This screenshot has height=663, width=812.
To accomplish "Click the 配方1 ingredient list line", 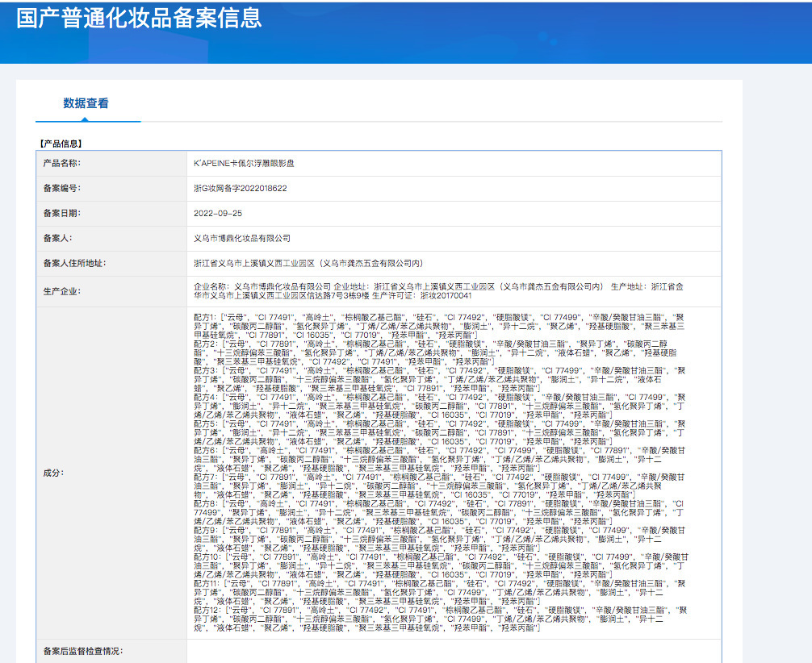I will 439,326.
